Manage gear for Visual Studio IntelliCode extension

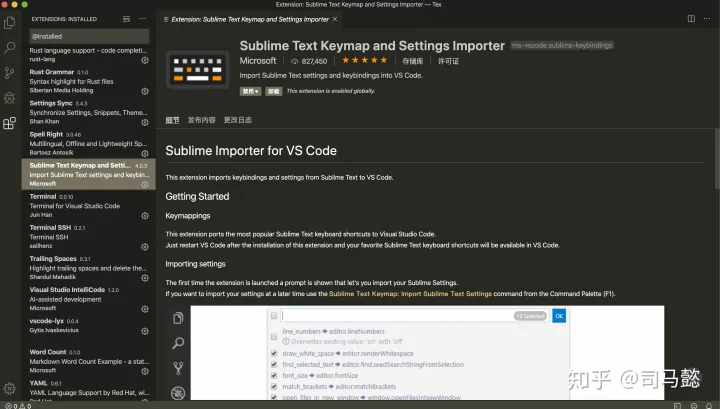[145, 309]
